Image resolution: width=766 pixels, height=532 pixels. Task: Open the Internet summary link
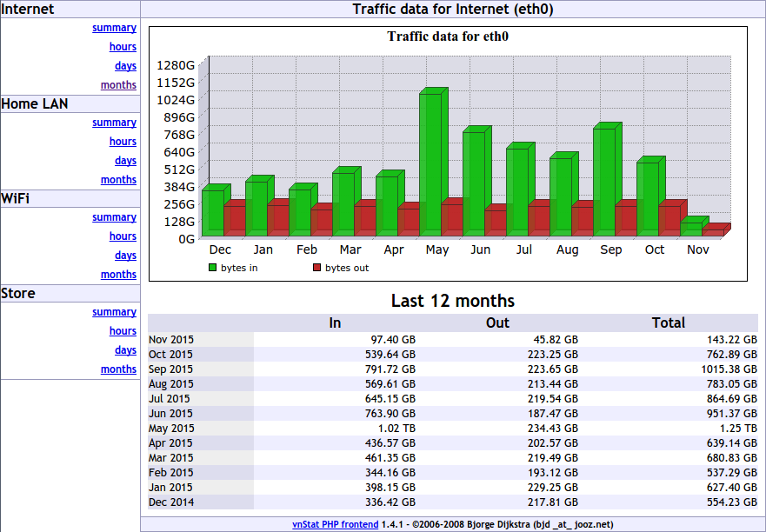pyautogui.click(x=114, y=28)
